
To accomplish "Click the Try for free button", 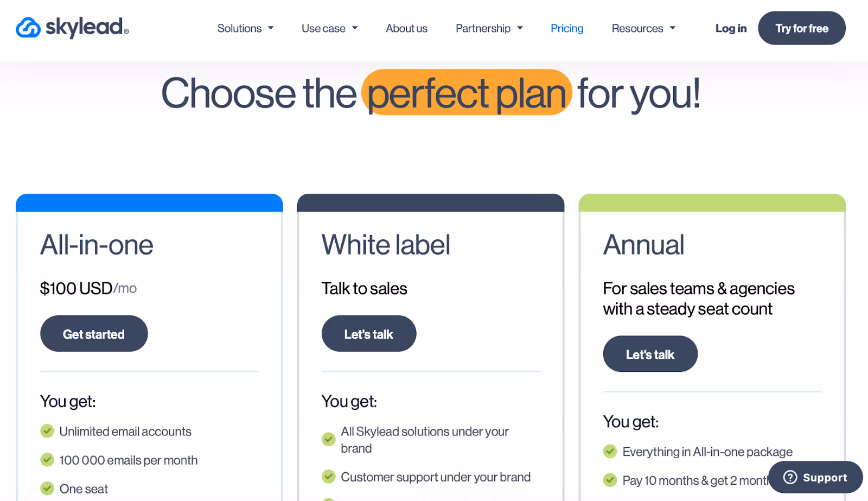I will tap(801, 28).
